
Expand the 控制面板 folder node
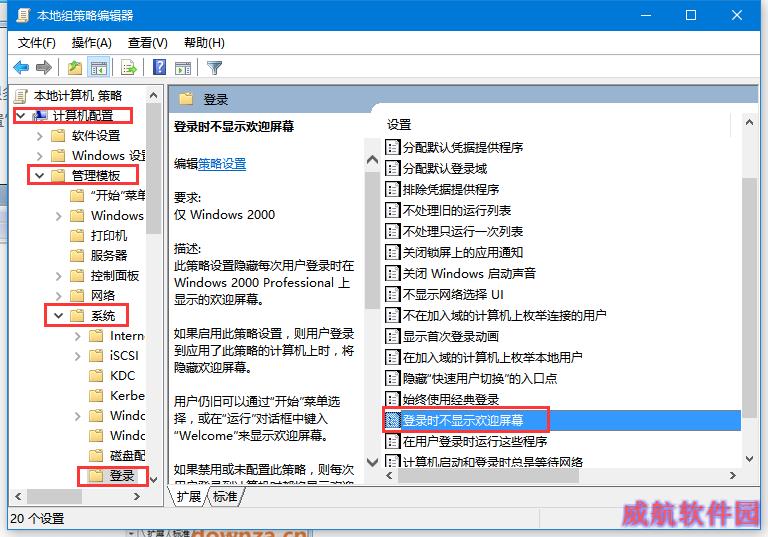[x=59, y=276]
